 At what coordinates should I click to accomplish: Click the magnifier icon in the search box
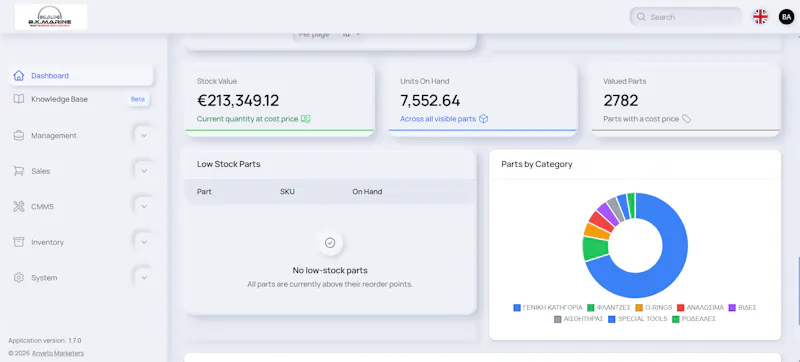point(641,17)
